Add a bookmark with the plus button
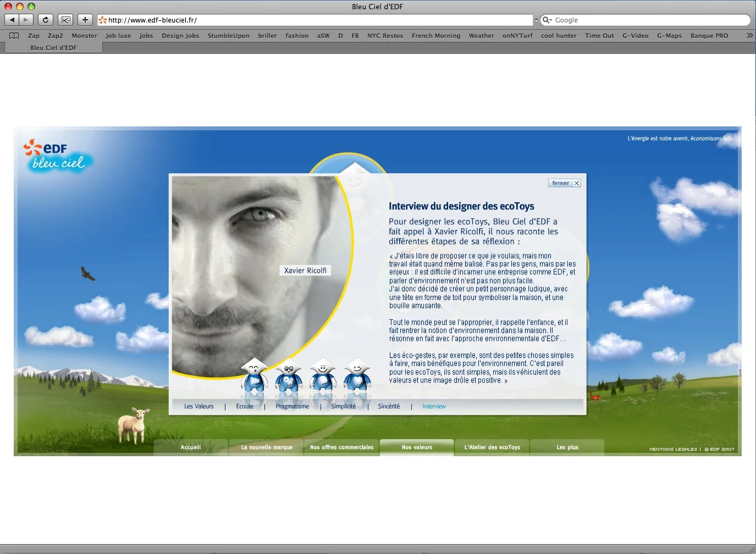This screenshot has height=554, width=756. tap(85, 20)
